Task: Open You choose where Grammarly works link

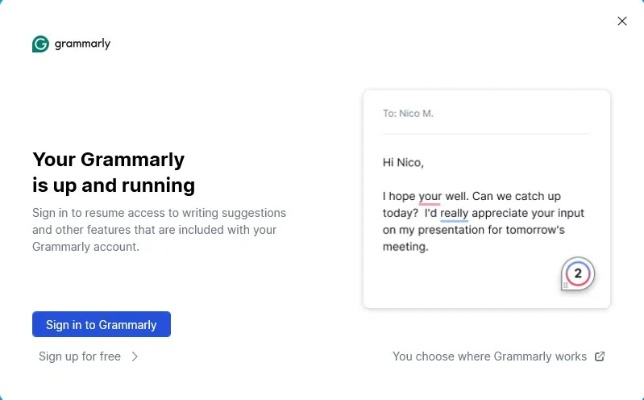Action: 489,356
